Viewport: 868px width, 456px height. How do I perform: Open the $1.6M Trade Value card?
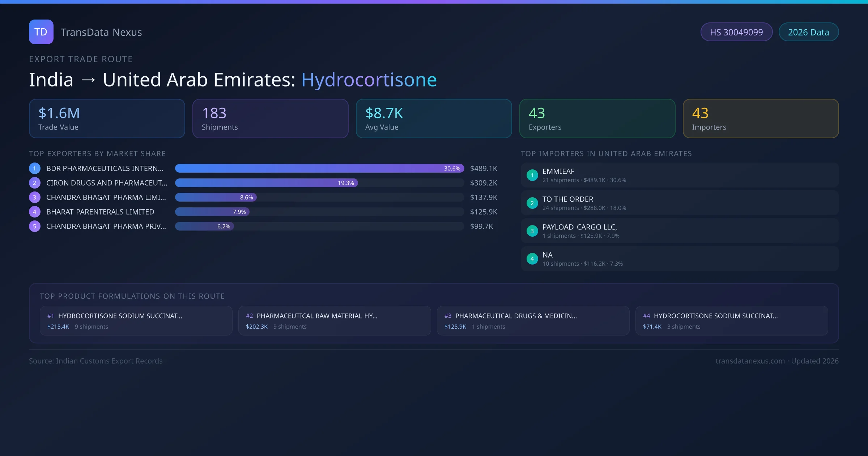click(x=107, y=118)
